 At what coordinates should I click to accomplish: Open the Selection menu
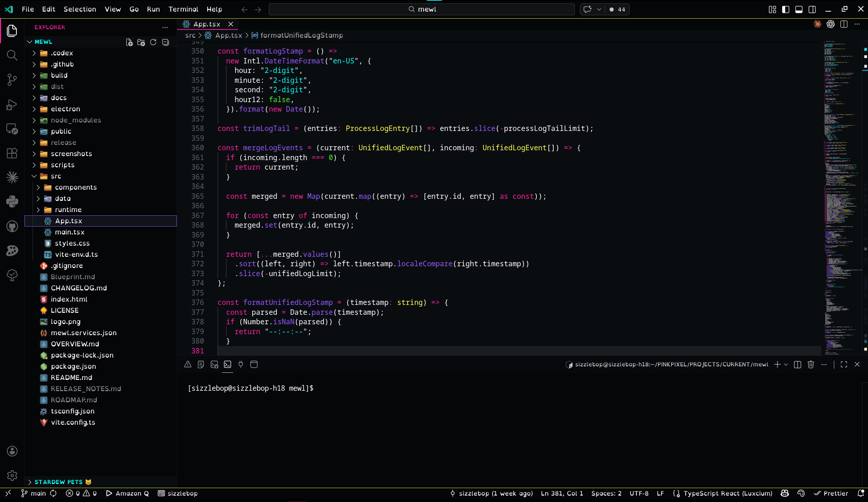(x=79, y=9)
